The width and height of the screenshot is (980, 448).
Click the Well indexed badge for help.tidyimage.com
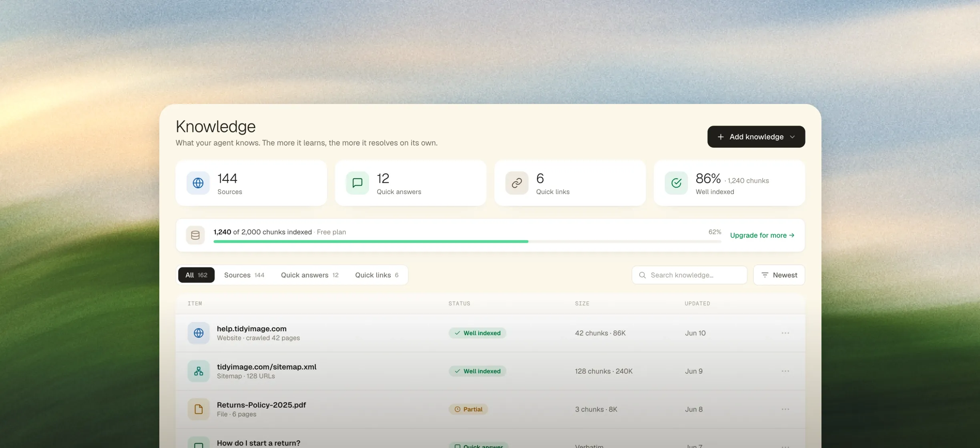coord(477,333)
